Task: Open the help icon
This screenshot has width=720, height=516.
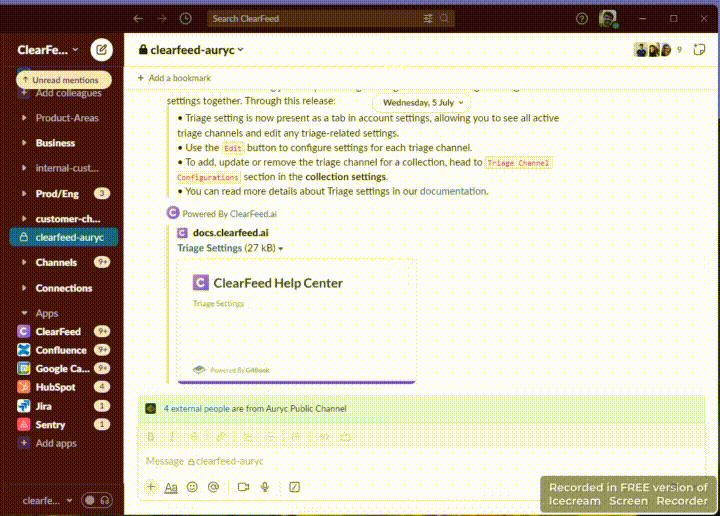Action: click(582, 18)
